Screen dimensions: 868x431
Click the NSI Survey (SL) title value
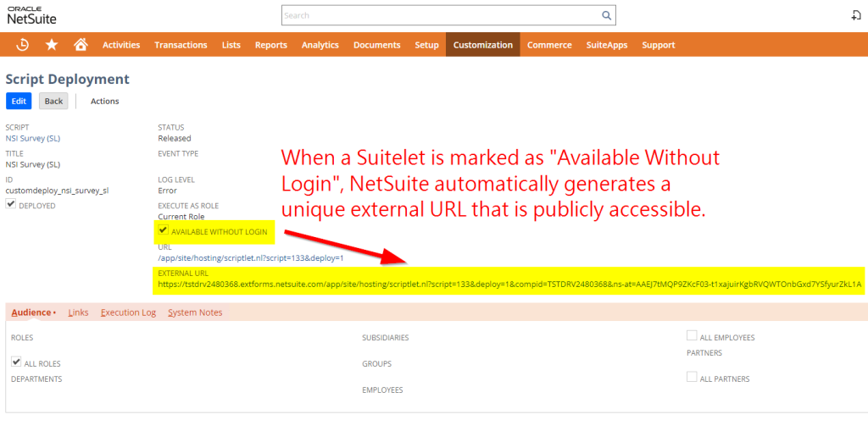click(33, 164)
